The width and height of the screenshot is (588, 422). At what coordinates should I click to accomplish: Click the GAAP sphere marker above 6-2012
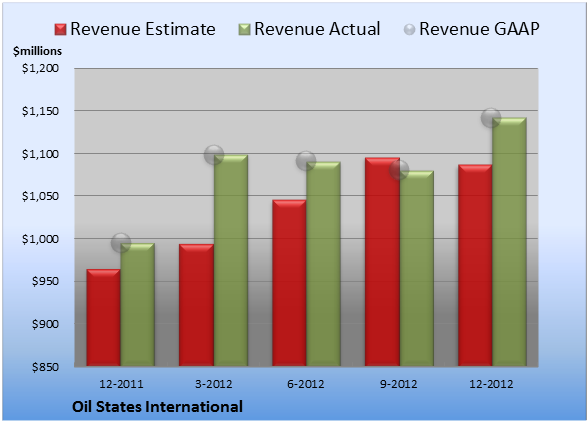coord(306,161)
